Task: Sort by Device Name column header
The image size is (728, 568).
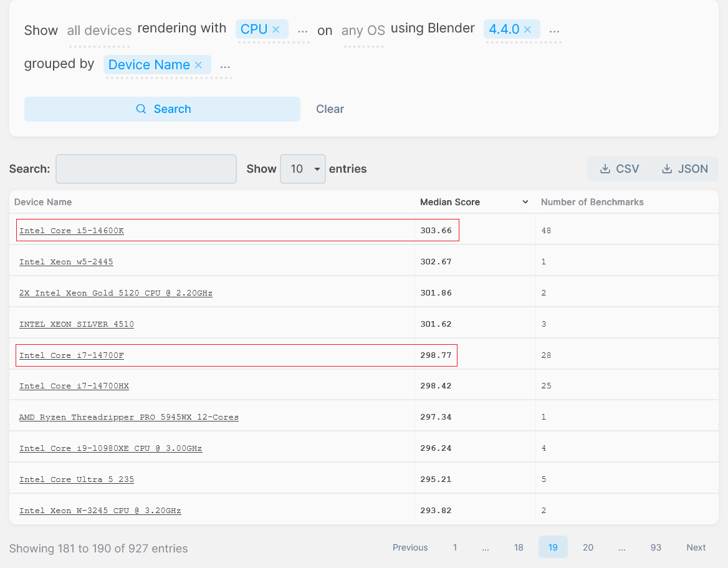Action: pyautogui.click(x=43, y=202)
